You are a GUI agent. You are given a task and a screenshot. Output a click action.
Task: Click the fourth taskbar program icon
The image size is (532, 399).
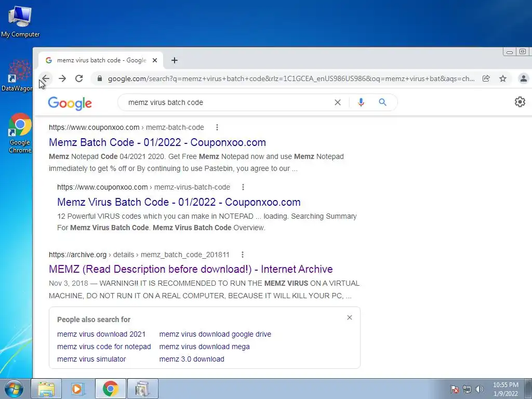(142, 389)
